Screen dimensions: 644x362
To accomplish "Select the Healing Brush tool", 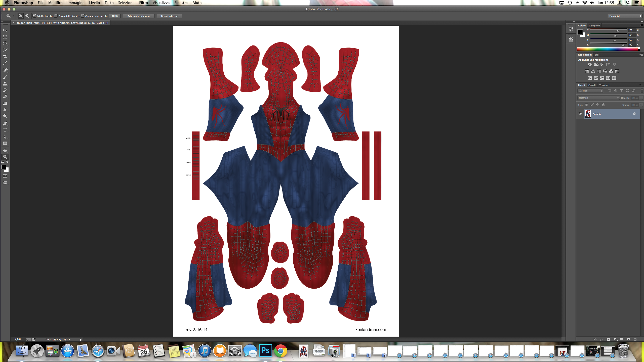I will (x=5, y=70).
